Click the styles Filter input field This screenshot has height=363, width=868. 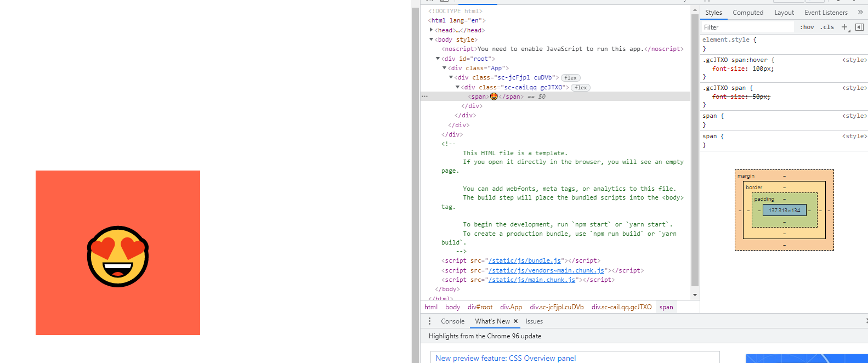pos(748,27)
